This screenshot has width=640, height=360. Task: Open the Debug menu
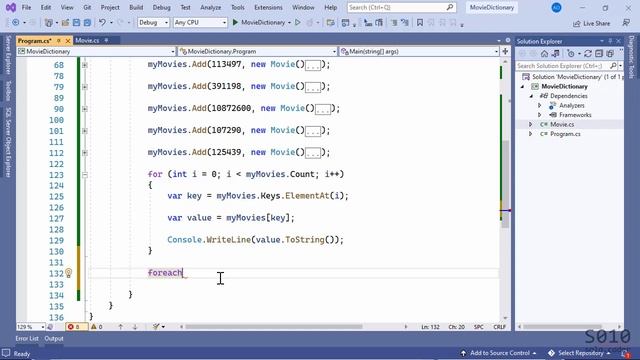pos(162,7)
